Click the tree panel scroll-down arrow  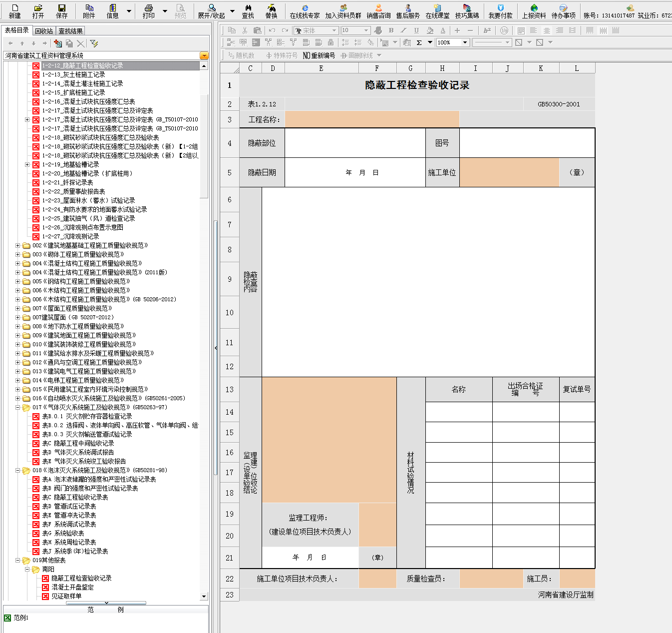click(204, 597)
